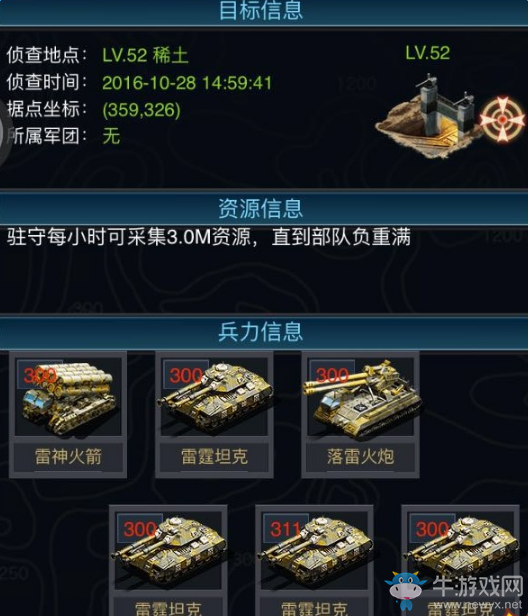
Task: Tap the 落雷火炮 name label
Action: [x=360, y=456]
